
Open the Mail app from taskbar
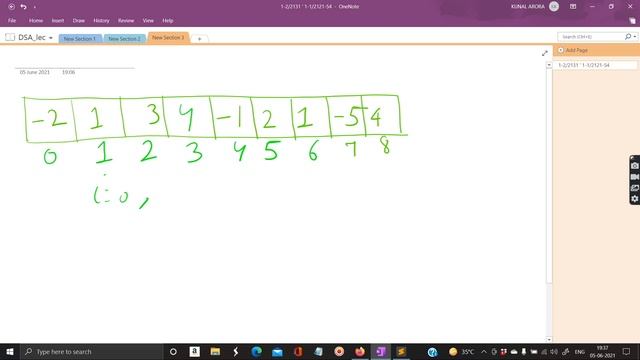coord(277,351)
